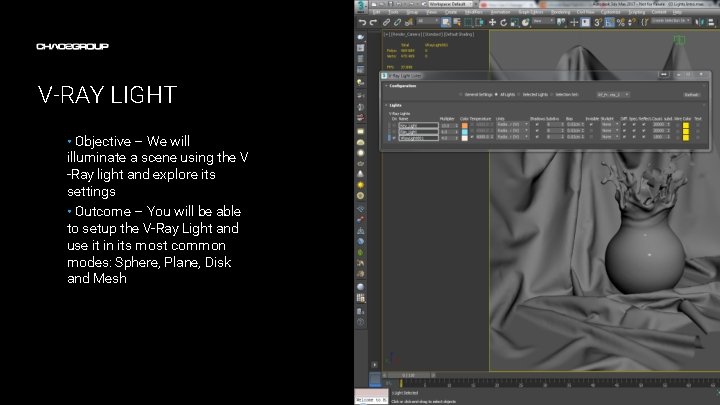Activate the Select and Move tool
This screenshot has width=720, height=405.
(492, 22)
